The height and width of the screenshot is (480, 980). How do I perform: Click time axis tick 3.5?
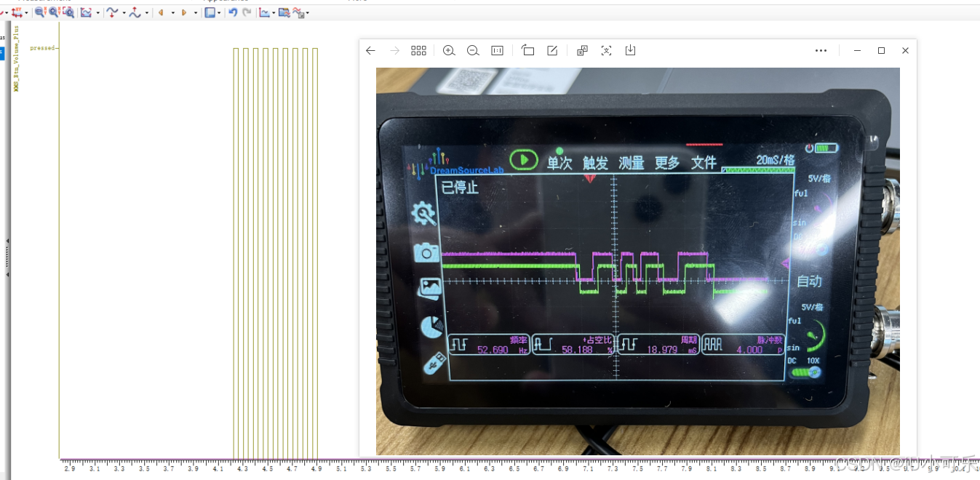coord(144,470)
